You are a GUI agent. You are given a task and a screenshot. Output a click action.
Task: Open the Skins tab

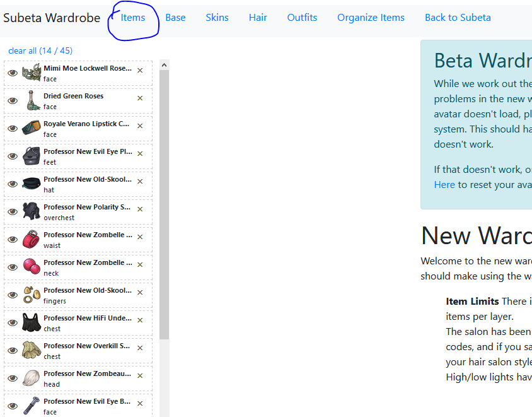[217, 18]
